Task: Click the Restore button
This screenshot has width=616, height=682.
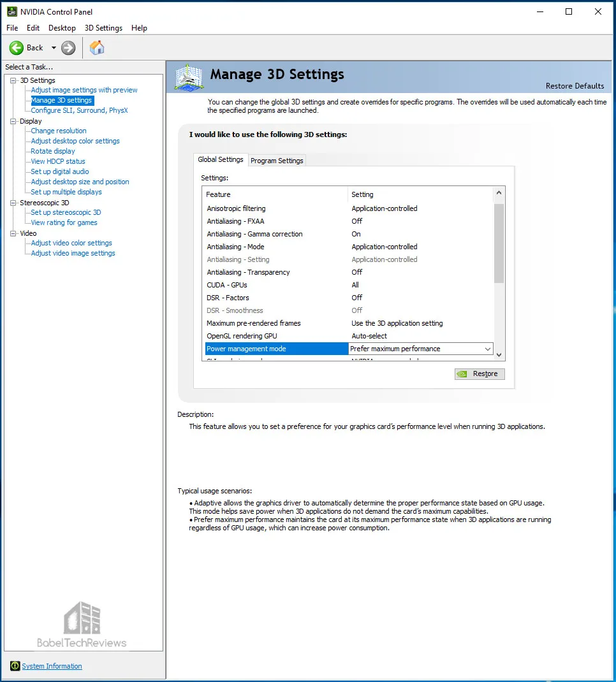Action: click(x=480, y=374)
